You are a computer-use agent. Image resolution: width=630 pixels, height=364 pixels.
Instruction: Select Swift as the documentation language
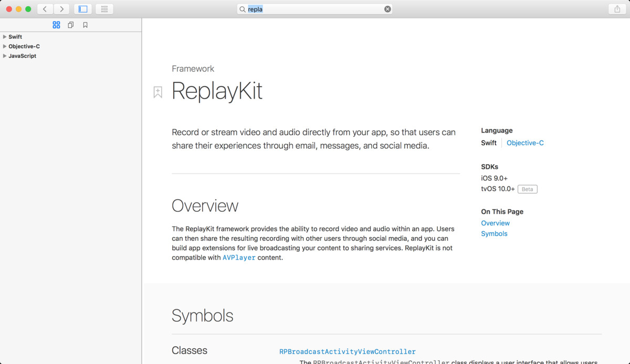(x=489, y=143)
